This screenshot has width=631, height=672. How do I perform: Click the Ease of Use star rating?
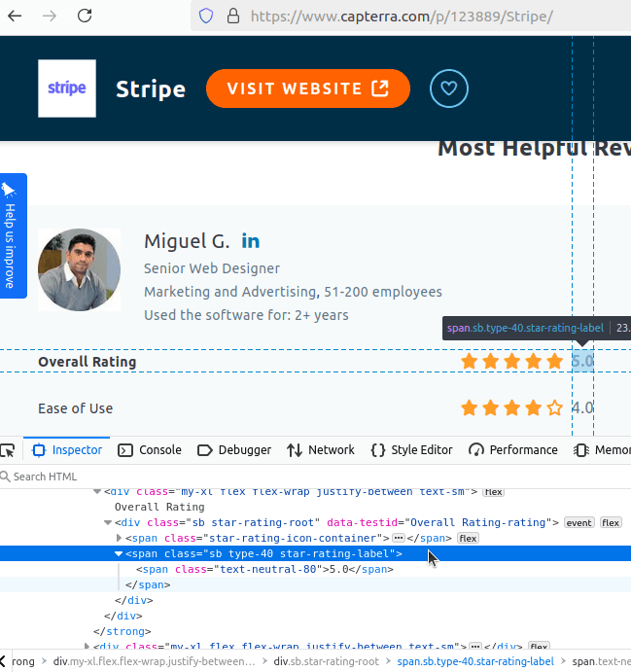(512, 408)
